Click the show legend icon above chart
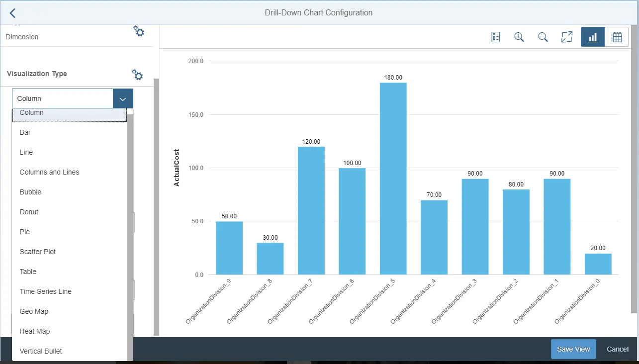 [495, 36]
